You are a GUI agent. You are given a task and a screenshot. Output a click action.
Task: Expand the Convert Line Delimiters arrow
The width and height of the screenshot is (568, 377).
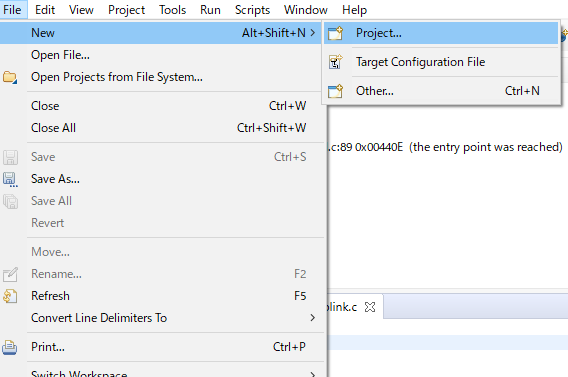[313, 318]
